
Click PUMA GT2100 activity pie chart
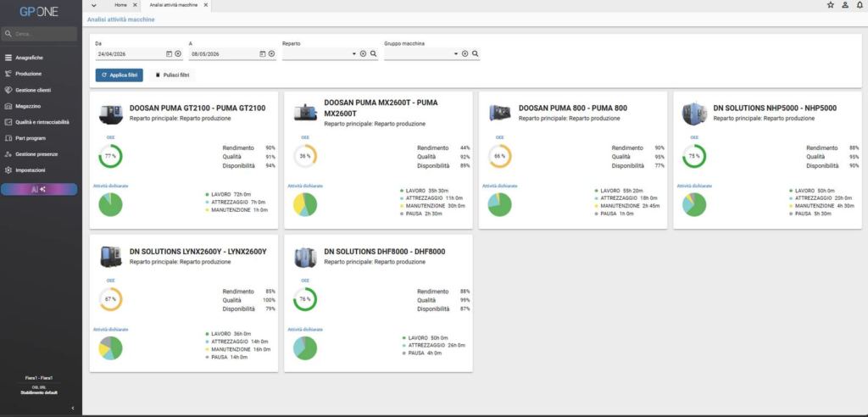coord(111,204)
